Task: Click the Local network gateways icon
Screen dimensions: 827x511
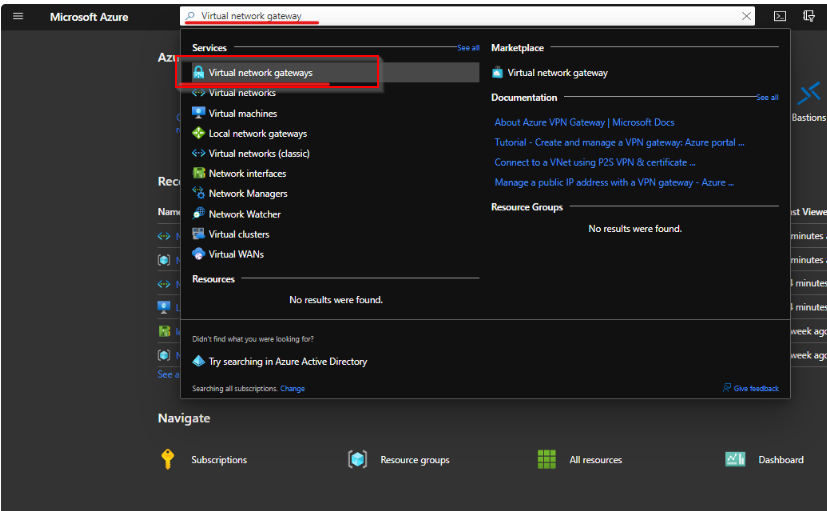Action: pyautogui.click(x=198, y=133)
